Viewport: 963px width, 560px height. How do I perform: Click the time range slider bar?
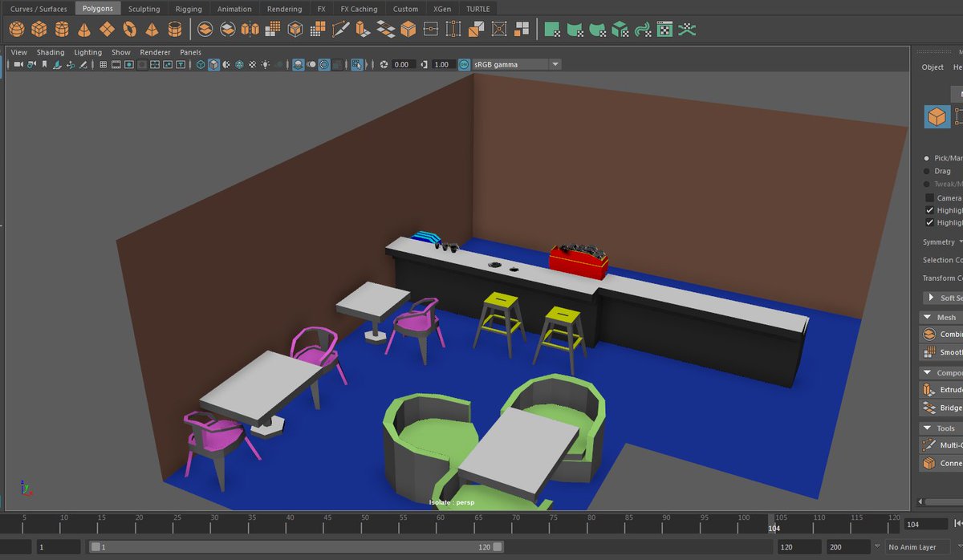click(x=295, y=546)
